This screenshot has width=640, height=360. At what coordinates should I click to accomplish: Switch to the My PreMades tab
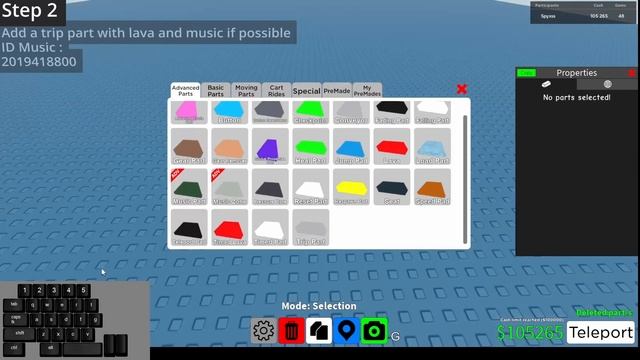[x=367, y=90]
